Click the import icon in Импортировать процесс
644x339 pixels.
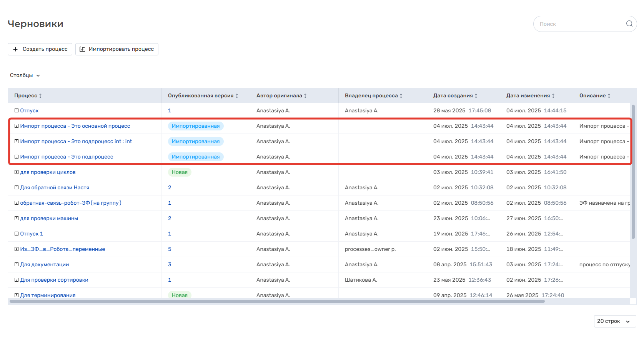[x=82, y=49]
